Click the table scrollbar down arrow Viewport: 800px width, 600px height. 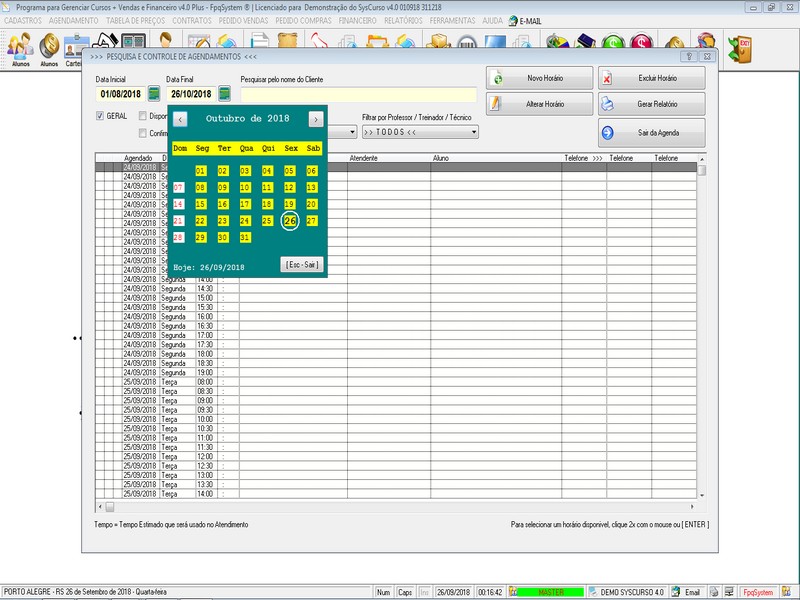pos(702,495)
